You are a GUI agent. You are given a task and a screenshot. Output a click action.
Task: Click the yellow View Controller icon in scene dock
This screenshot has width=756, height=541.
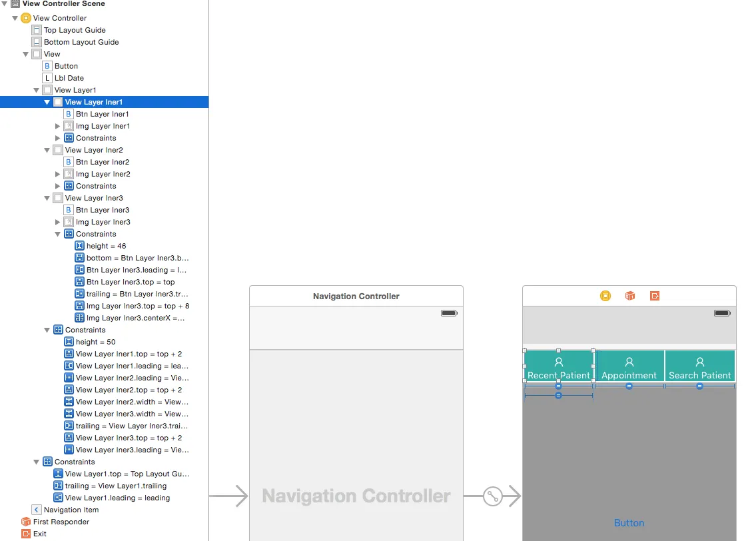[605, 296]
